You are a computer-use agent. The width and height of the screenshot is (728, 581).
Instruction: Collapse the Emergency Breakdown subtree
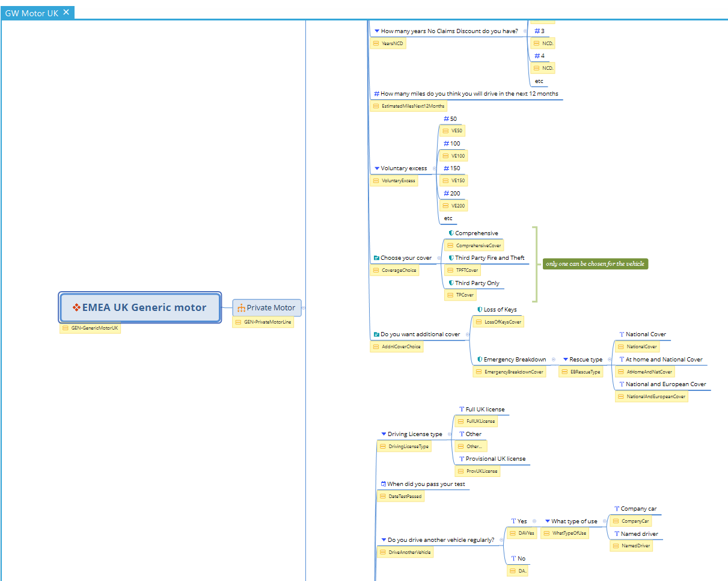coord(554,360)
